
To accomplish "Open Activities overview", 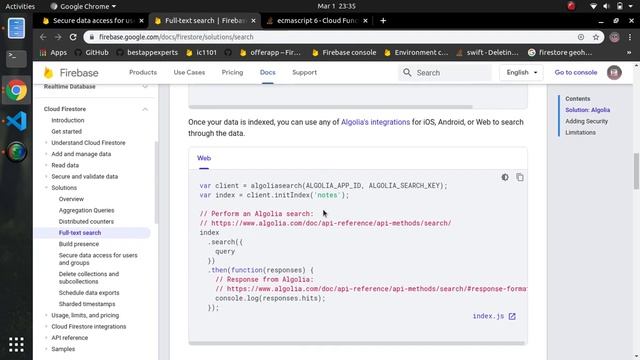I will [20, 6].
